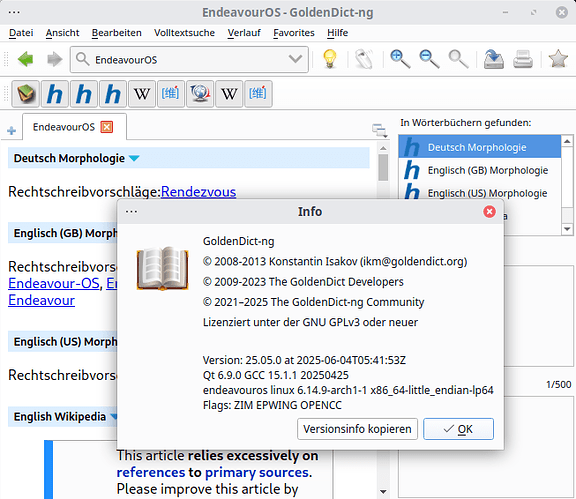
Task: Toggle the first Wikipedia W icon
Action: tap(142, 94)
